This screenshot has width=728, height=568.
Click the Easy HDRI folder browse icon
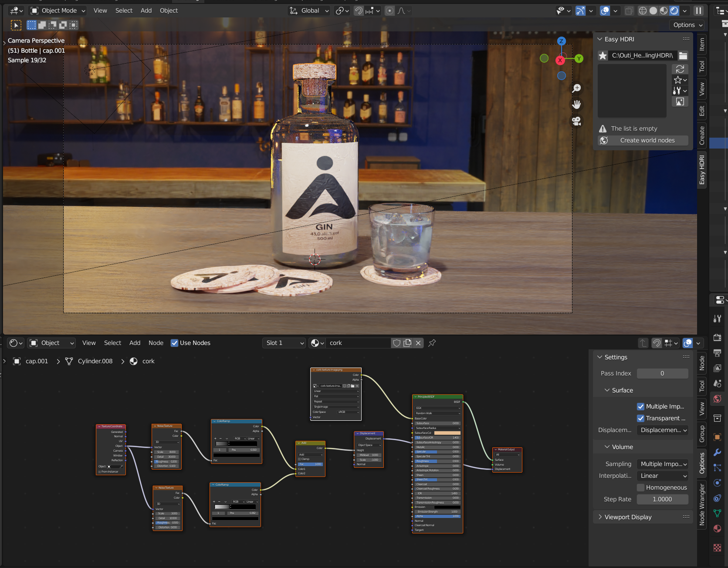click(x=683, y=55)
